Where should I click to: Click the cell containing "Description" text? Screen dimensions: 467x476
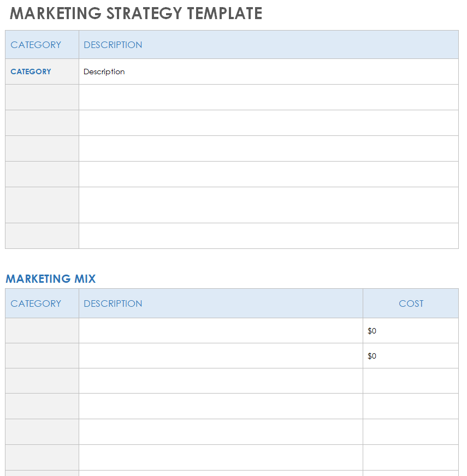(x=268, y=72)
